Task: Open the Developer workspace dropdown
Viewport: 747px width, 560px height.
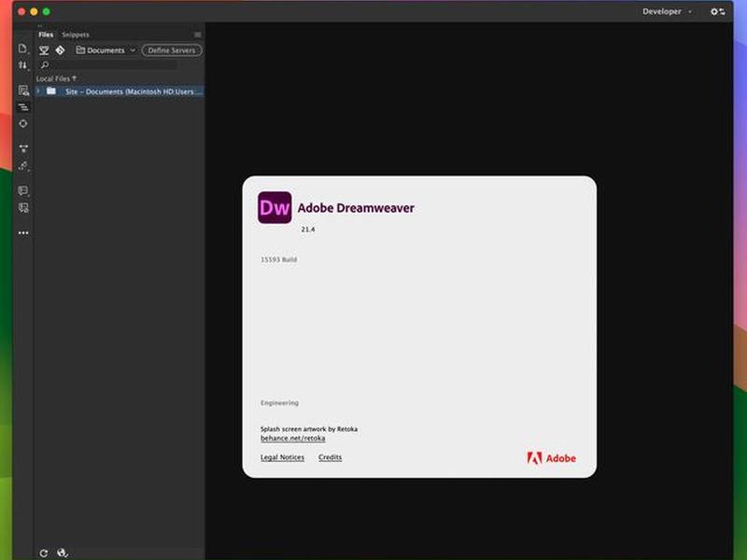Action: click(x=667, y=11)
